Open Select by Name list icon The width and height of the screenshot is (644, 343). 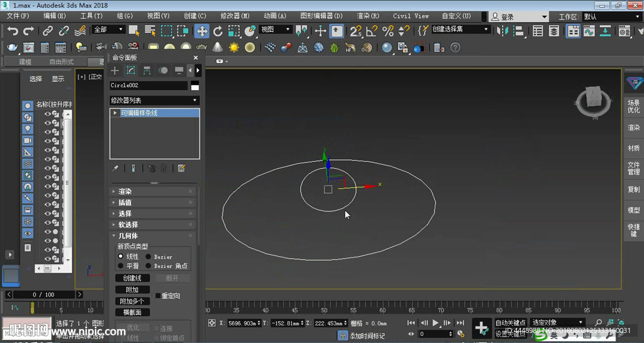[x=150, y=31]
